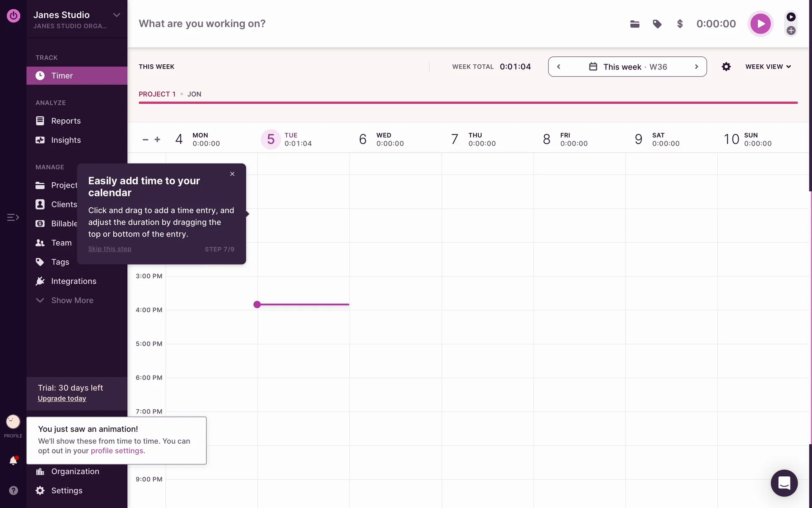Expand the Janes Studio workspace dropdown
The width and height of the screenshot is (812, 508).
(x=117, y=15)
